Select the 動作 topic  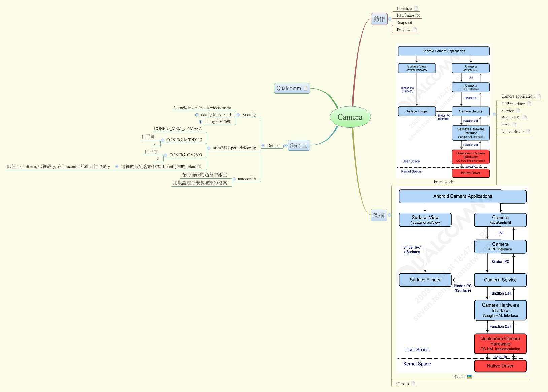pos(379,19)
